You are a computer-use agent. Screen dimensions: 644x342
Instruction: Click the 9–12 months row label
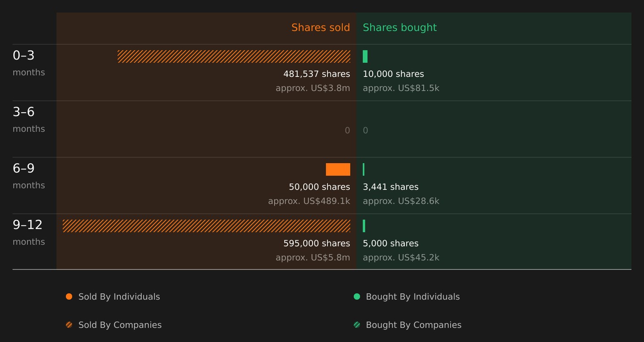click(x=29, y=232)
